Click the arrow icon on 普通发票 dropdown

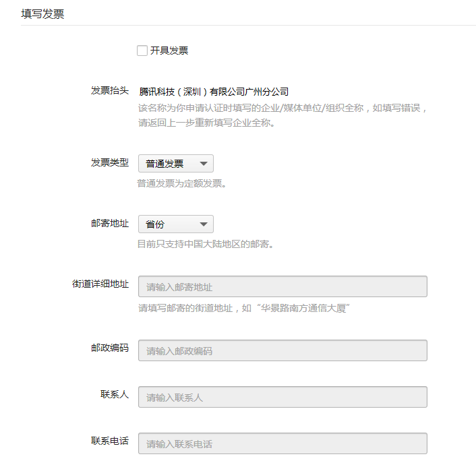click(204, 164)
